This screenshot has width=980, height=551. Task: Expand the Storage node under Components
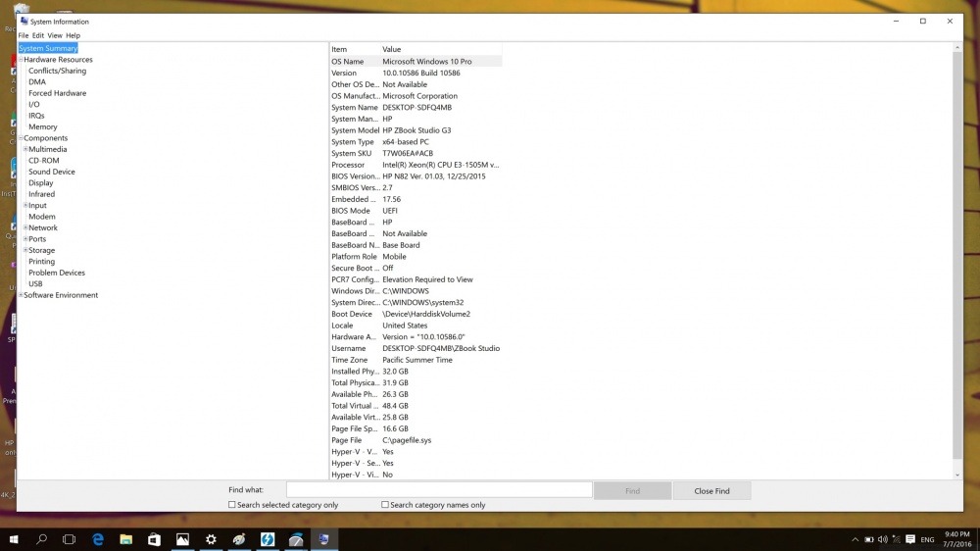[x=25, y=250]
